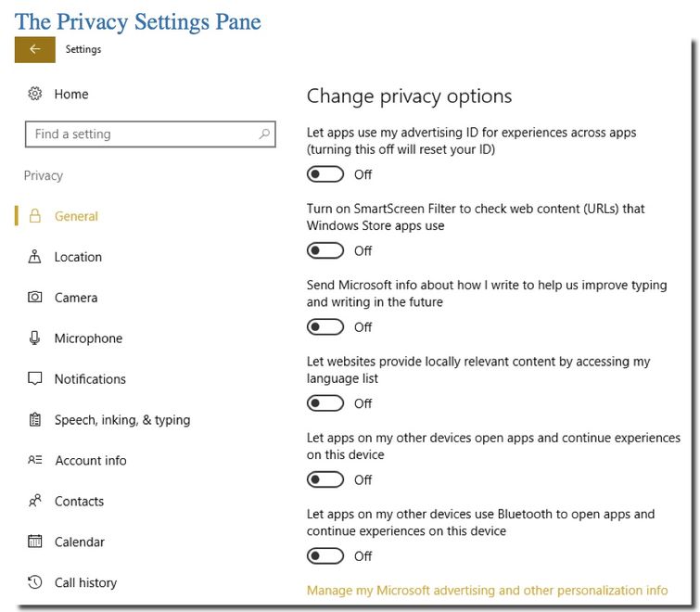
Task: Open the Call history clock icon
Action: (x=35, y=582)
